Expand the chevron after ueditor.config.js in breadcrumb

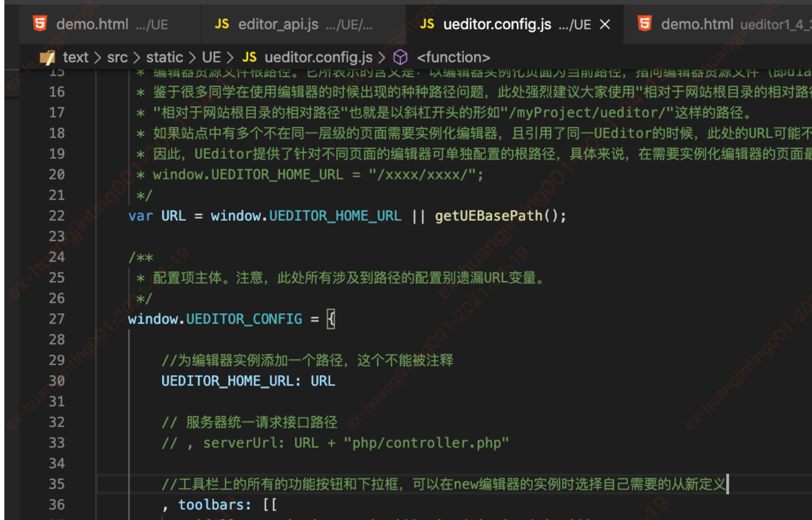[383, 57]
